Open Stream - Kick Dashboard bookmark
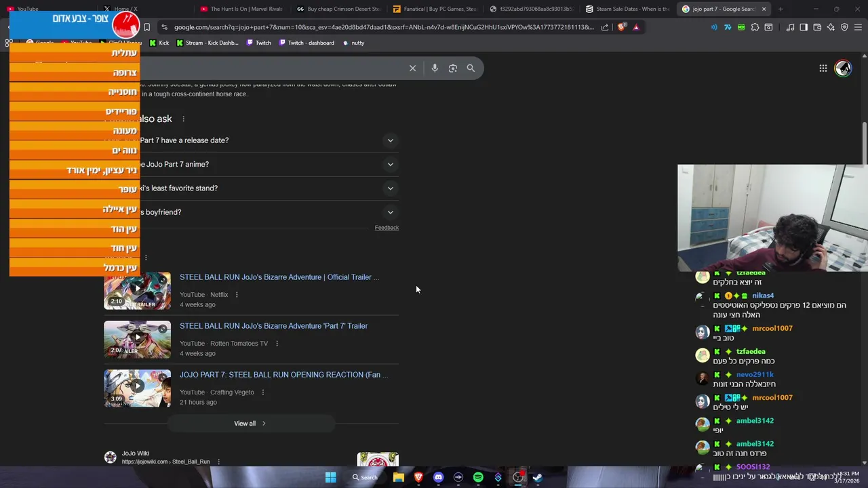This screenshot has height=488, width=868. (208, 43)
